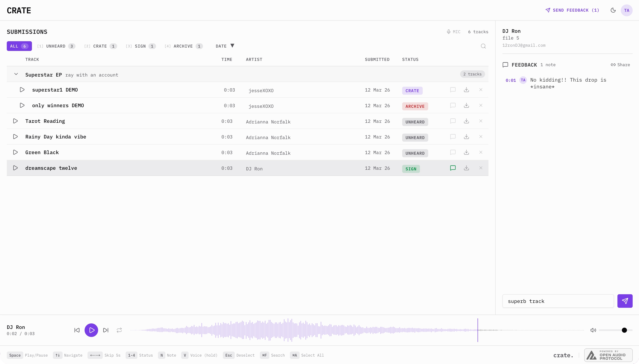The image size is (639, 364).
Task: Open the DATE sort dropdown
Action: pos(225,46)
